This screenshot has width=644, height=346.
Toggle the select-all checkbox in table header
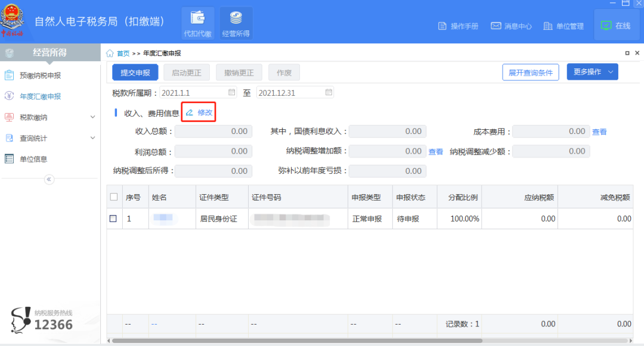[113, 197]
